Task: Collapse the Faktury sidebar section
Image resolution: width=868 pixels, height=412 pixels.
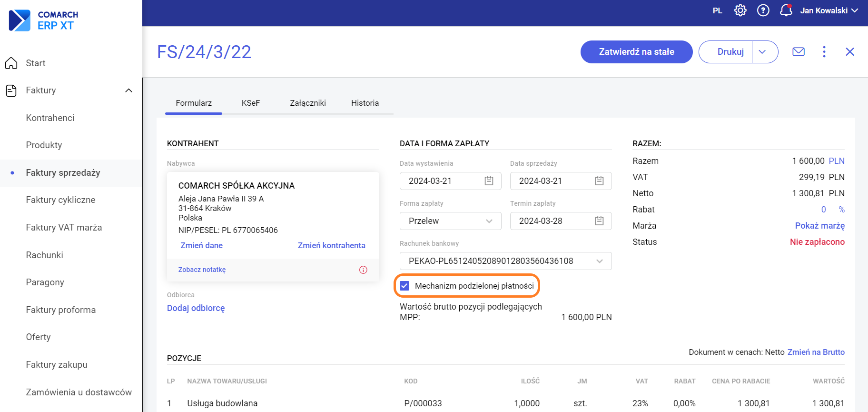Action: pos(128,90)
